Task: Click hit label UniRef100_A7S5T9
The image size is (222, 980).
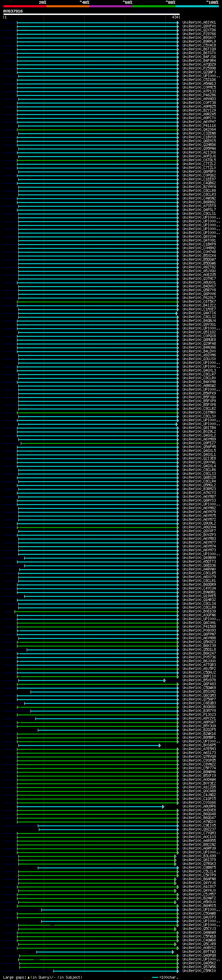Action: tap(199, 206)
